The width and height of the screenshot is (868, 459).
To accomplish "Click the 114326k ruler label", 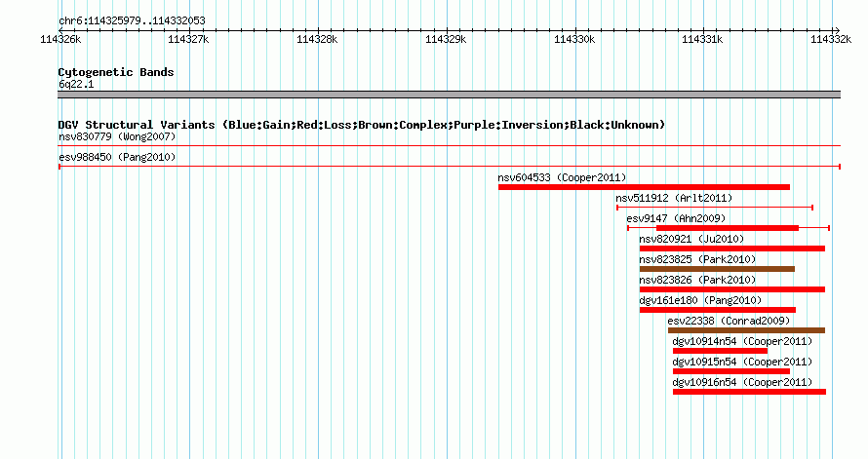I will [60, 39].
